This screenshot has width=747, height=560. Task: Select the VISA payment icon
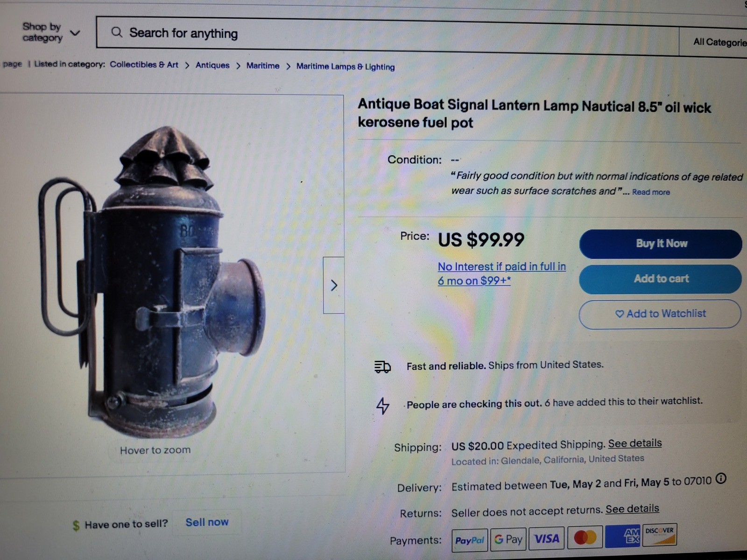pos(547,539)
